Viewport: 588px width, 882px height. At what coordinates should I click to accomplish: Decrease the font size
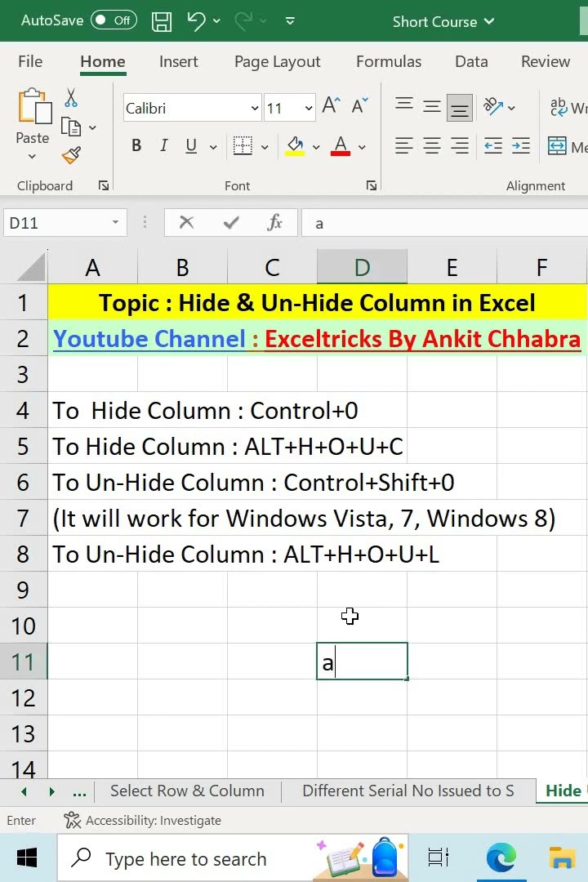point(359,105)
